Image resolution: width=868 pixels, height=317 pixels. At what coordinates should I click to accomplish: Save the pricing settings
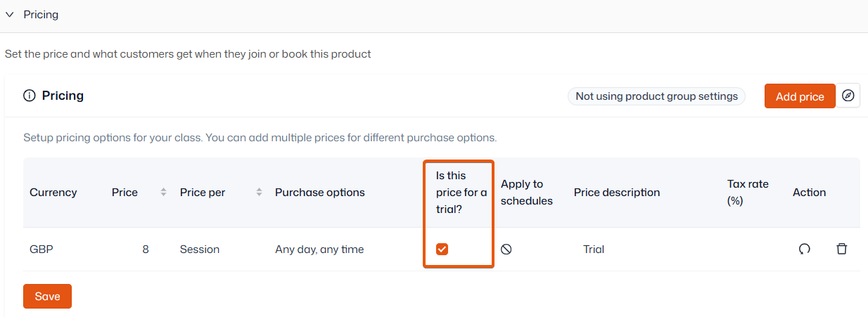pyautogui.click(x=47, y=296)
